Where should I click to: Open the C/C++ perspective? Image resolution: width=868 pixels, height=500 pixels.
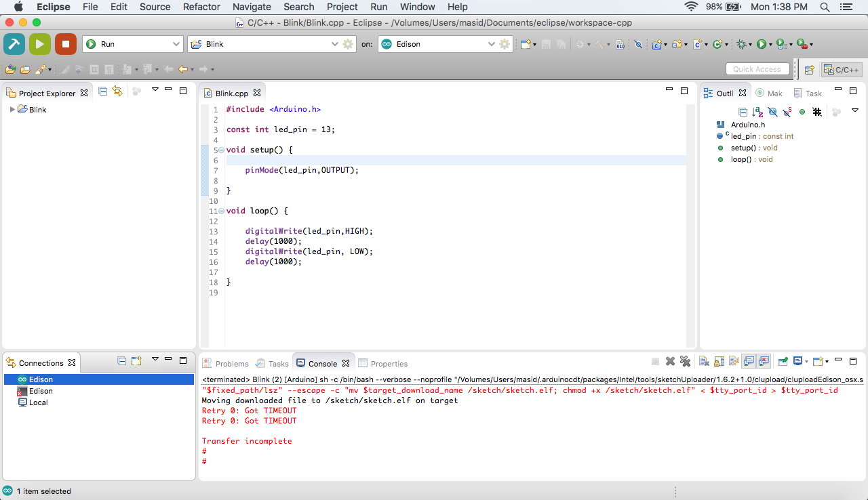pyautogui.click(x=842, y=69)
